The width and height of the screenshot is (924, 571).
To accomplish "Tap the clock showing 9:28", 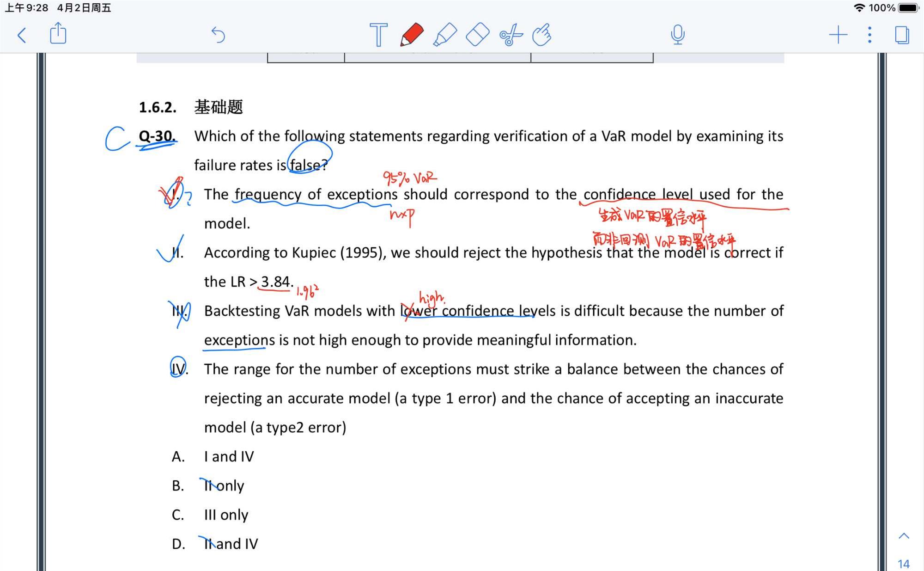I will pos(26,8).
